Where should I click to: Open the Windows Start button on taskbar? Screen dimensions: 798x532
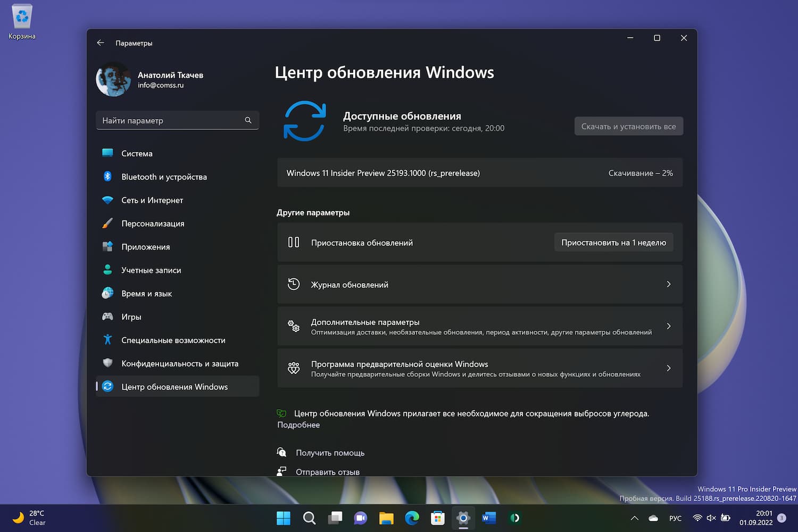point(284,518)
